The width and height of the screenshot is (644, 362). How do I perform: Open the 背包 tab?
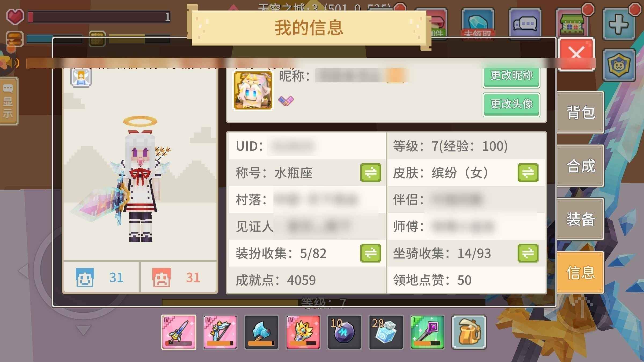tap(580, 112)
